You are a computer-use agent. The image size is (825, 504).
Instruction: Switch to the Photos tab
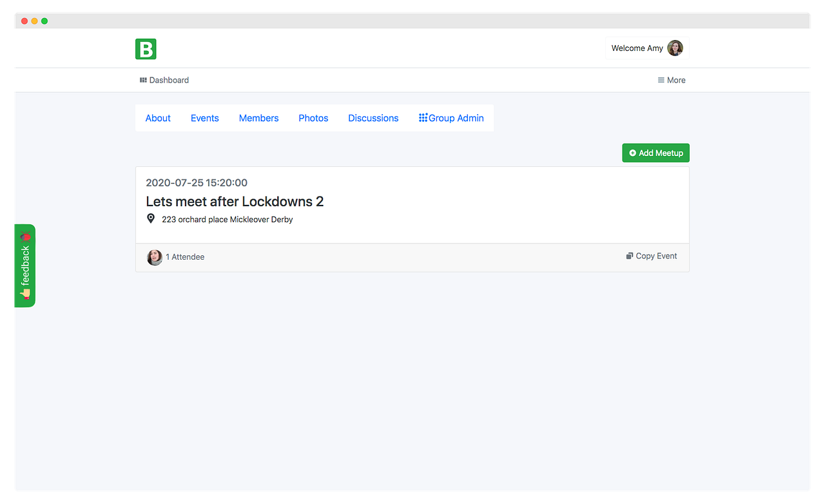313,118
